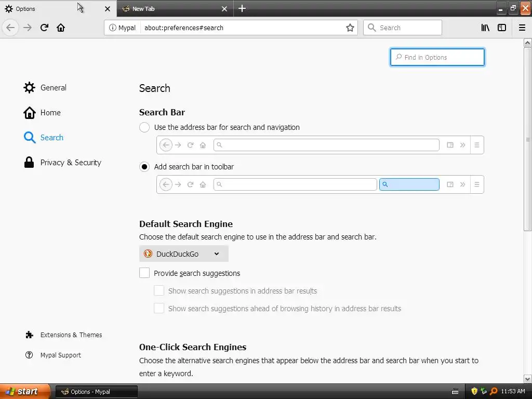
Task: Open Privacy & Security category
Action: pyautogui.click(x=62, y=163)
